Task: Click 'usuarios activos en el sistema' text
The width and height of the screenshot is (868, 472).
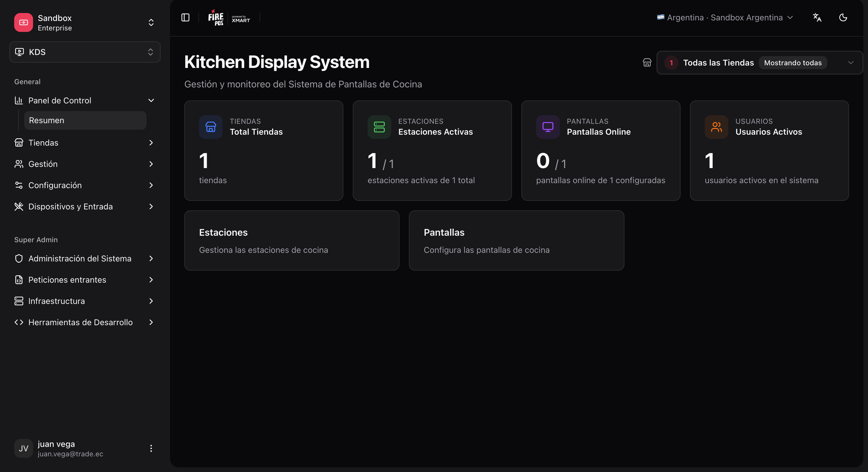Action: 761,180
